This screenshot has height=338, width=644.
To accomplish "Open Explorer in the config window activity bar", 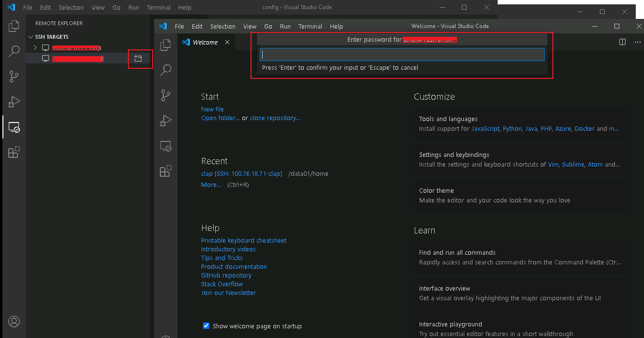I will (x=14, y=26).
